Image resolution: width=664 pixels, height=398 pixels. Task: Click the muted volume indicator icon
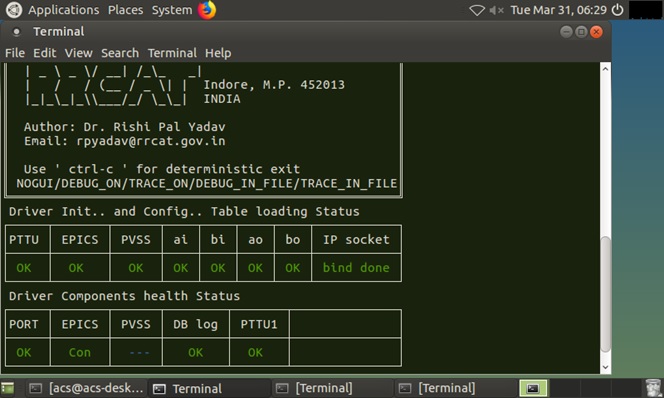tap(496, 10)
